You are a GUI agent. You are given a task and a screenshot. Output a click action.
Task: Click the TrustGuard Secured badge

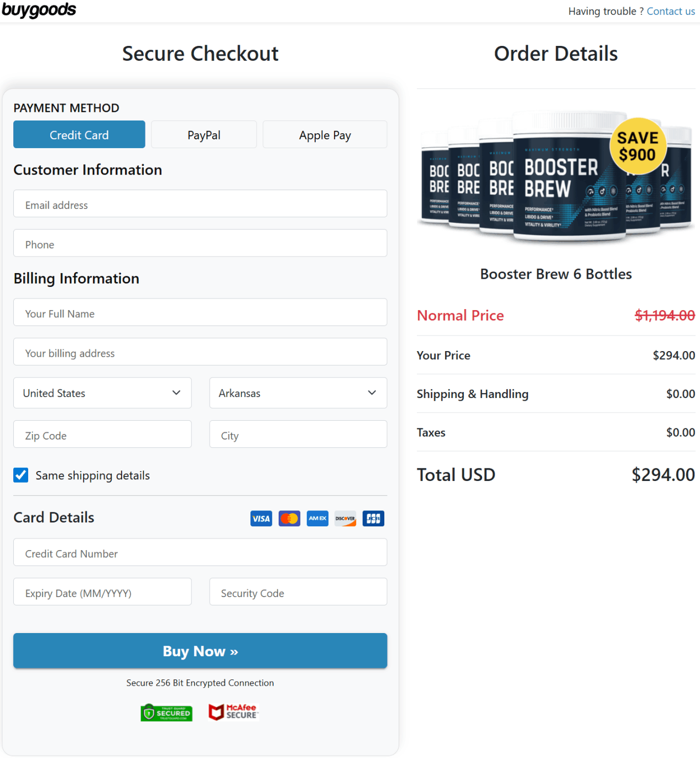(x=166, y=712)
